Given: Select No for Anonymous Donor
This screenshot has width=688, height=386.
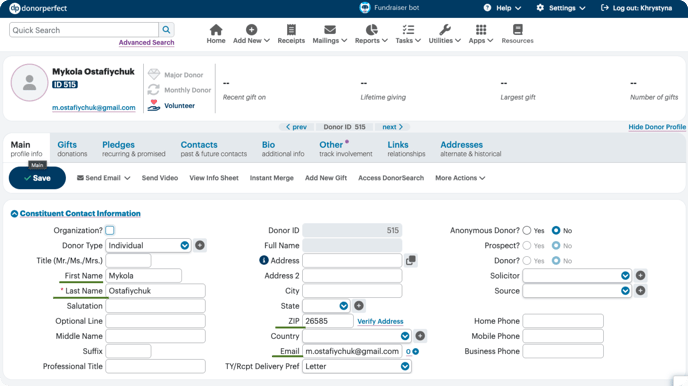Looking at the screenshot, I should tap(556, 230).
